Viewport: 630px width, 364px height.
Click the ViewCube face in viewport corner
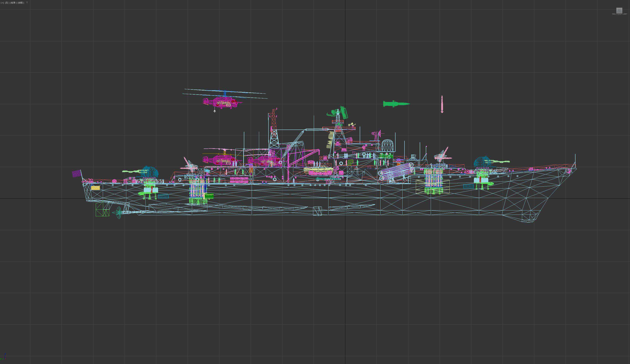point(619,11)
